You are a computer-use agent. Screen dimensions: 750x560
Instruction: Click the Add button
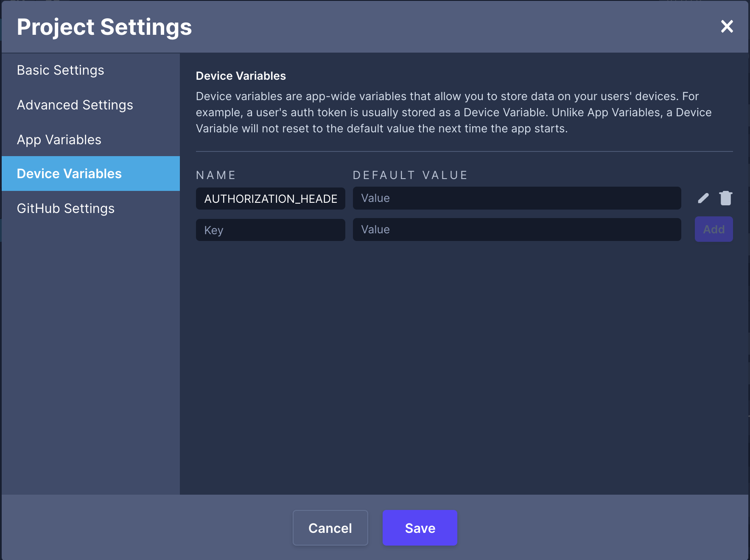pos(714,229)
